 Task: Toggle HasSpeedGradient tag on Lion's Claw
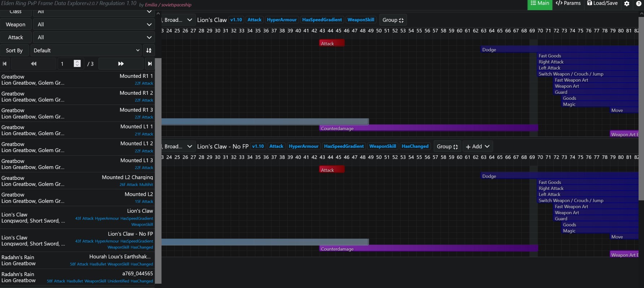[322, 20]
